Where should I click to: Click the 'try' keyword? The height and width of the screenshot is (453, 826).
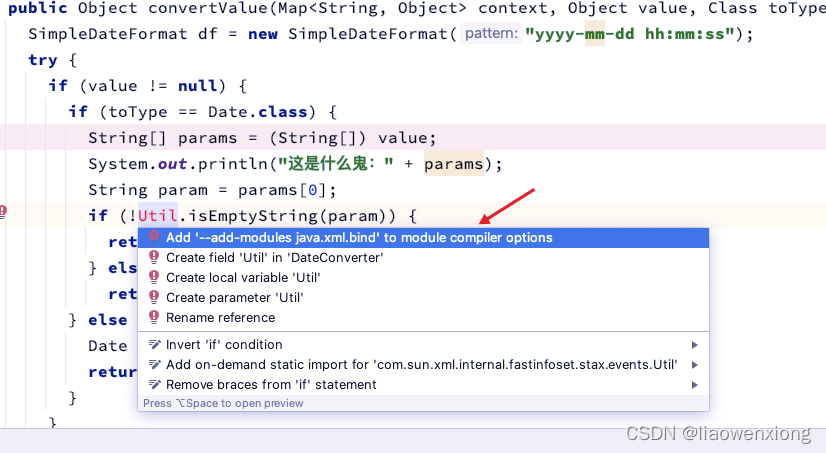[x=43, y=60]
